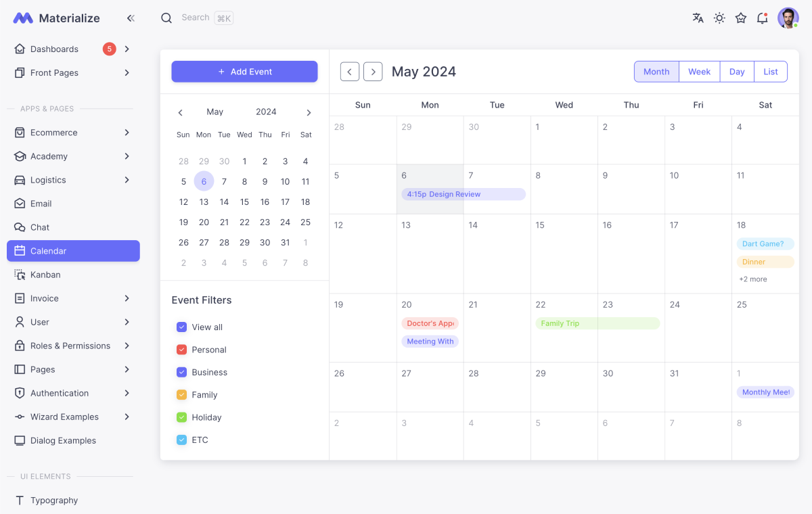Switch to the Week calendar view
812x514 pixels.
pos(699,71)
